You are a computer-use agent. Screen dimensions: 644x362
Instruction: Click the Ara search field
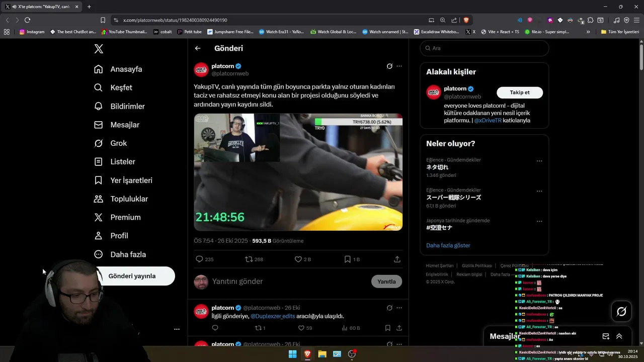tap(485, 48)
